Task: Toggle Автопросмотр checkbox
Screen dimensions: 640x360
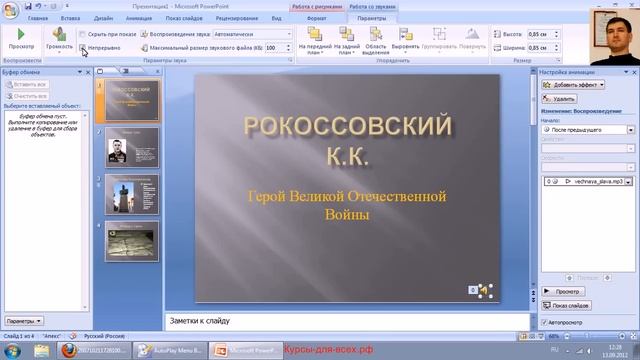Action: click(x=544, y=322)
